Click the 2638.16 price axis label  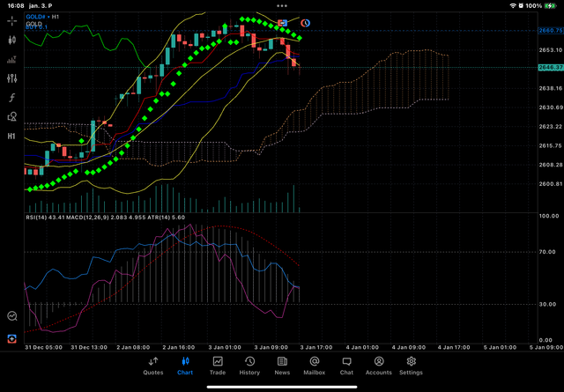click(550, 88)
